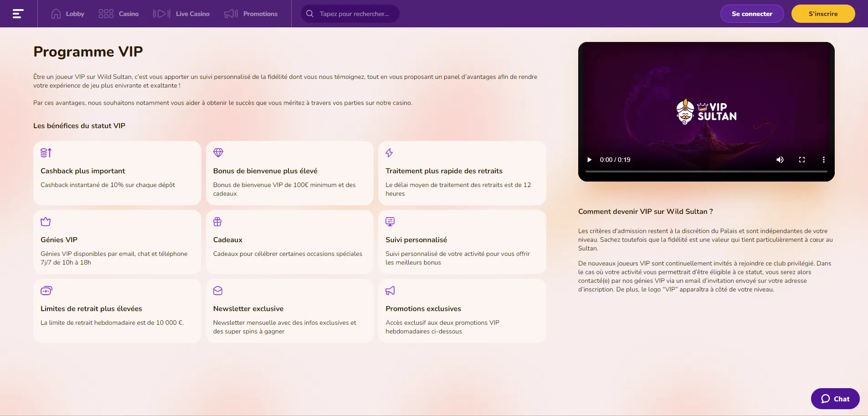
Task: Click the chat bubble icon
Action: point(826,399)
